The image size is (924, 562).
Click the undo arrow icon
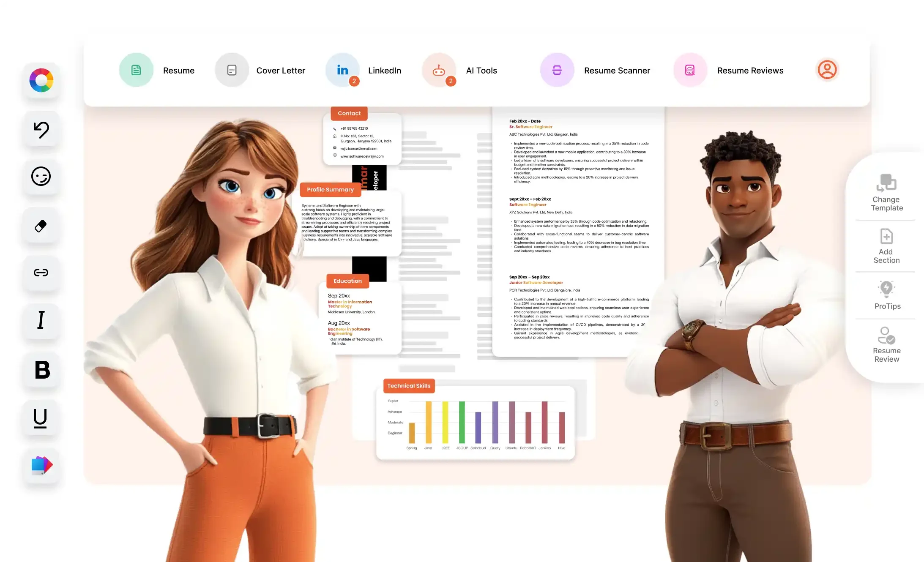41,129
